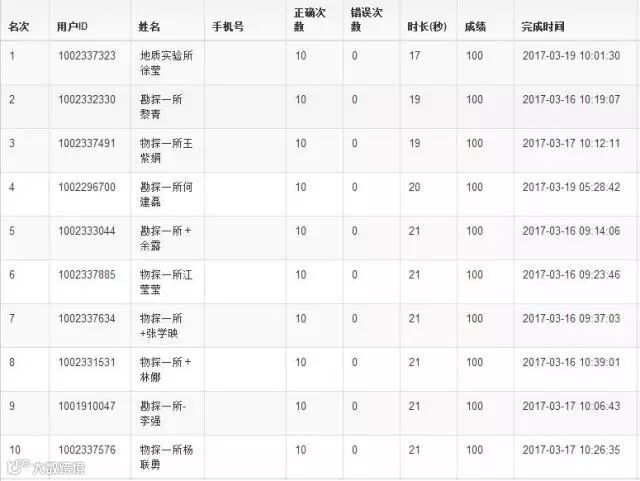The image size is (640, 481).
Task: Click the 名次 column header
Action: [x=19, y=27]
